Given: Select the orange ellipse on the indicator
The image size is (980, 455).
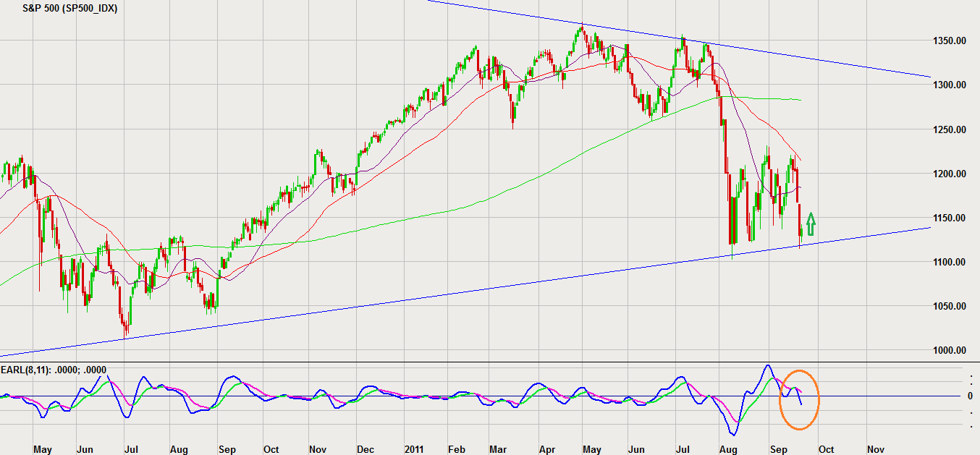Looking at the screenshot, I should pos(799,399).
